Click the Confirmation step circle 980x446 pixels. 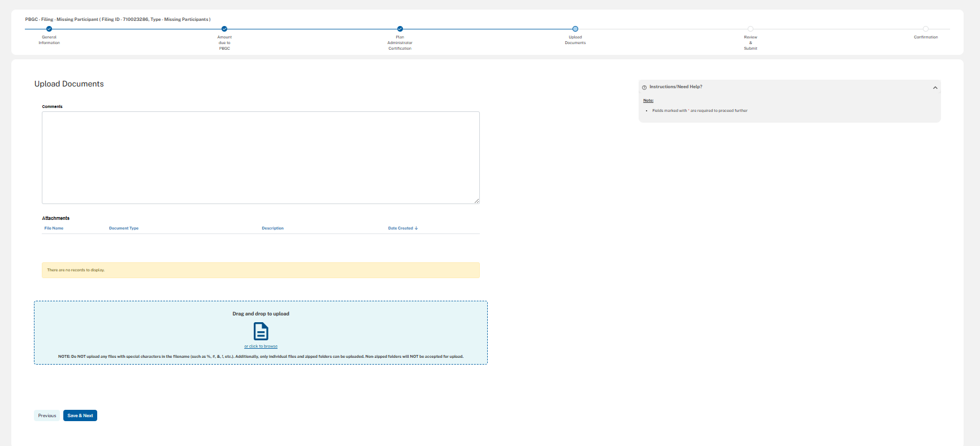[x=926, y=29]
